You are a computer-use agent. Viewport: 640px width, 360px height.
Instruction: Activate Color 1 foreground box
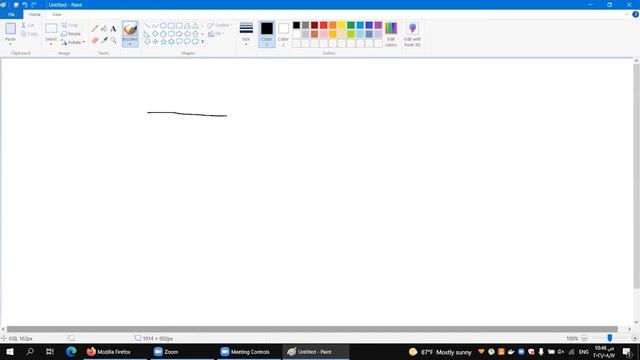coord(267,34)
